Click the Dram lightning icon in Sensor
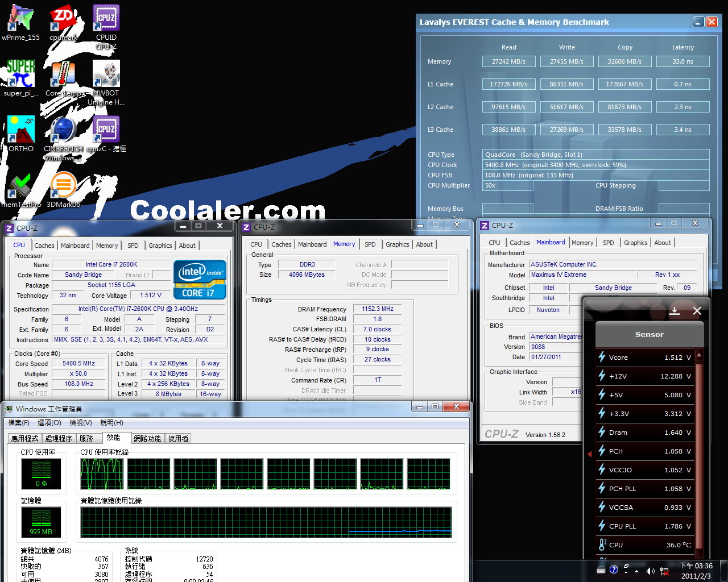This screenshot has width=728, height=582. pyautogui.click(x=602, y=432)
